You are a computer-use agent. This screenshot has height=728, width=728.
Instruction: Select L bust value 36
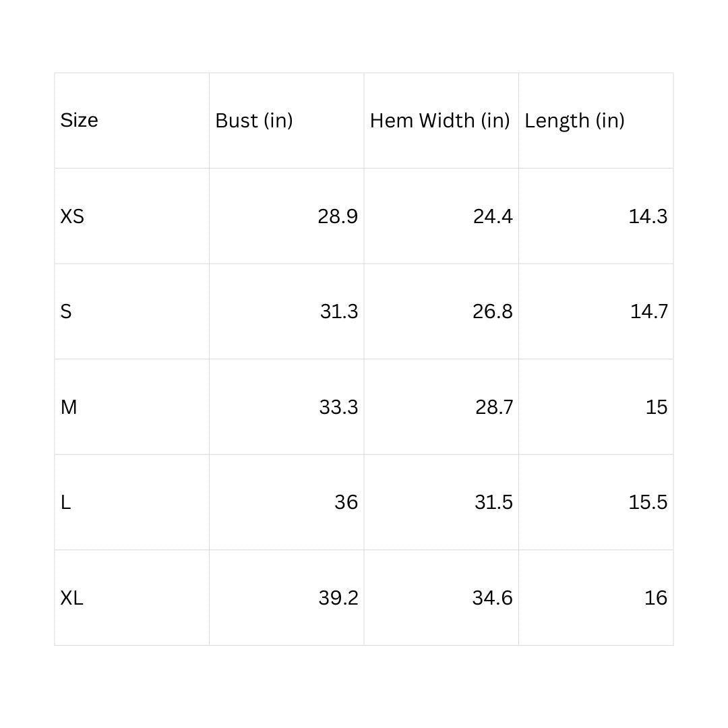pos(346,502)
